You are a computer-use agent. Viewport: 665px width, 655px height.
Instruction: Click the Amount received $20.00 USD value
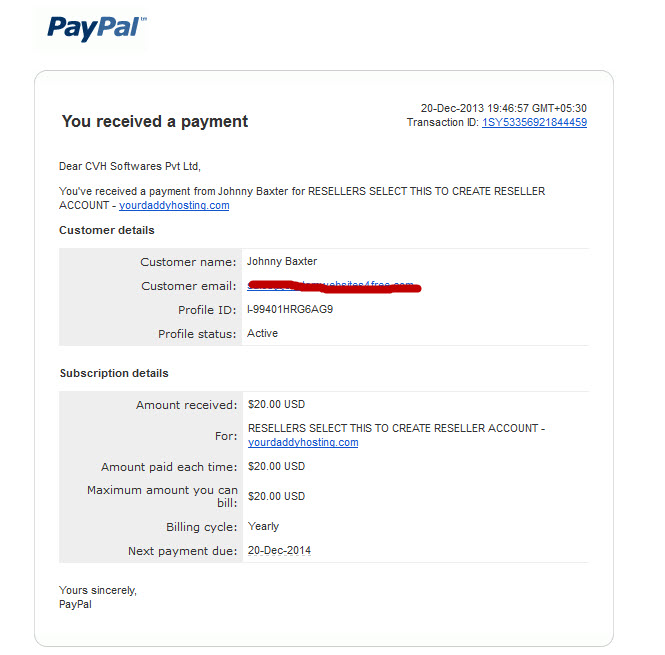click(277, 404)
